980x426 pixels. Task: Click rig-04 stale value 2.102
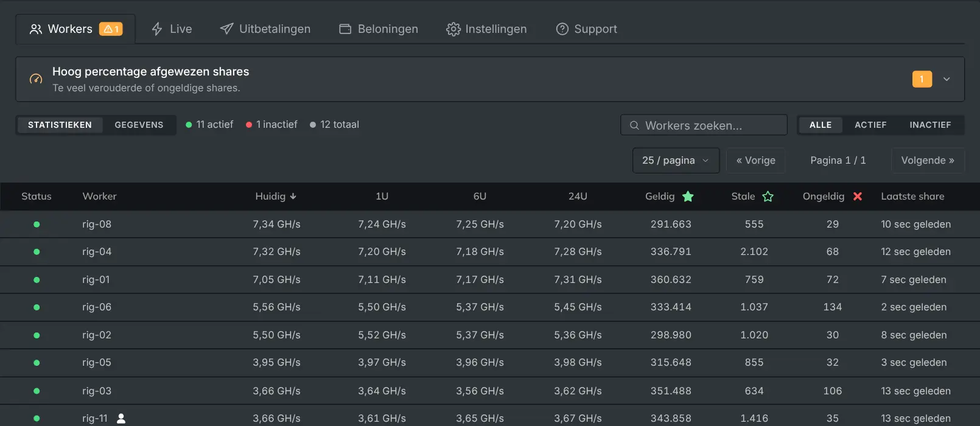[754, 252]
